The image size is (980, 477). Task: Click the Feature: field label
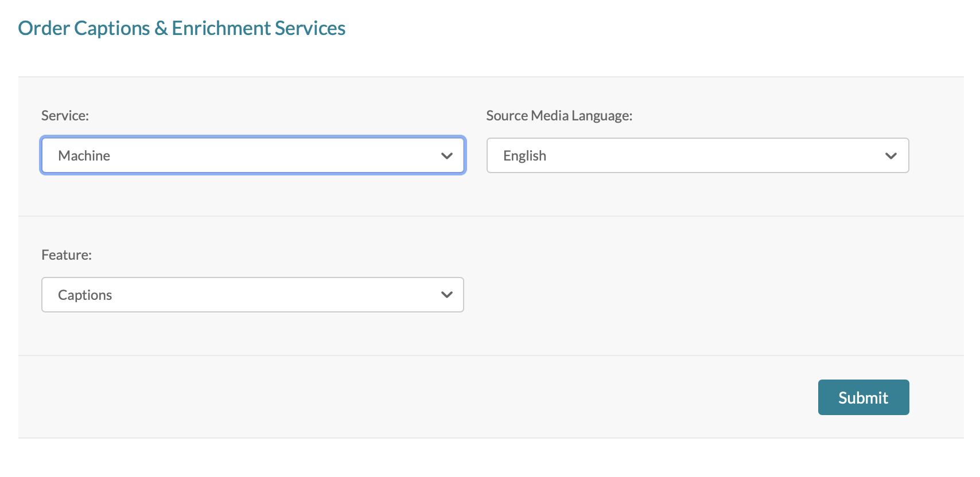tap(66, 255)
